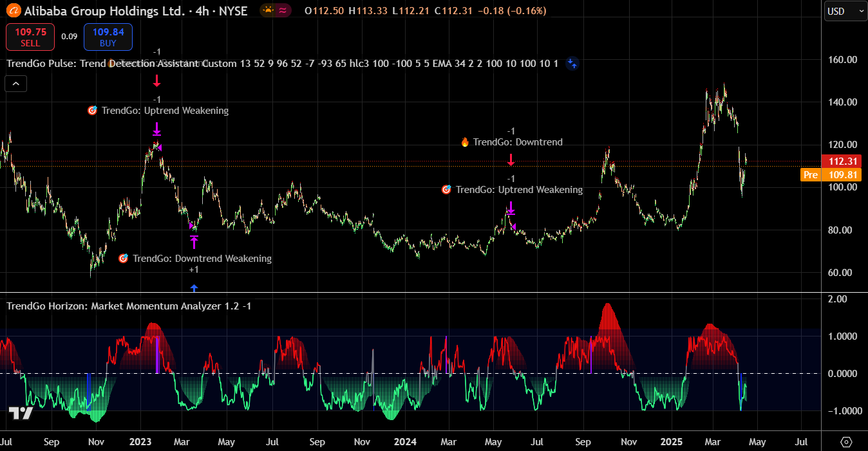868x451 pixels.
Task: Click magenta up arrow above Downtrend Weakening label
Action: [x=194, y=242]
